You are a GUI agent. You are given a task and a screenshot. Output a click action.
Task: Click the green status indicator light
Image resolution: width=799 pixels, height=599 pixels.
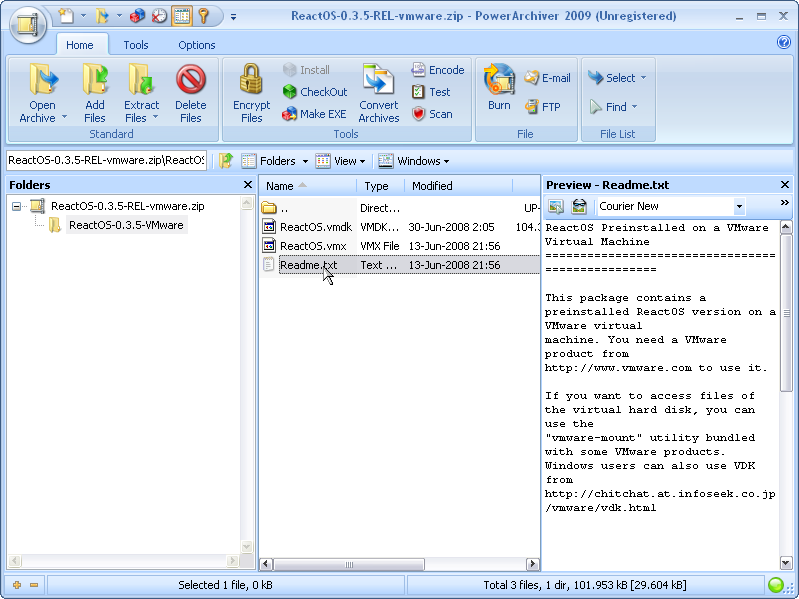(776, 585)
